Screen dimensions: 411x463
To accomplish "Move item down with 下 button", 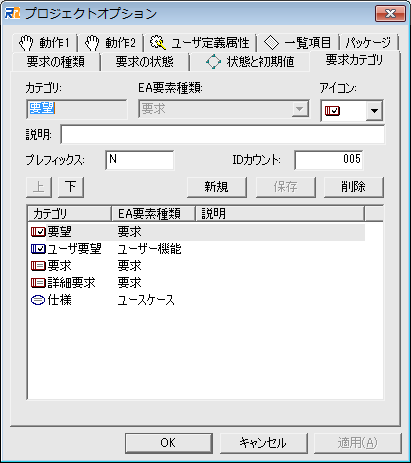I will 71,187.
